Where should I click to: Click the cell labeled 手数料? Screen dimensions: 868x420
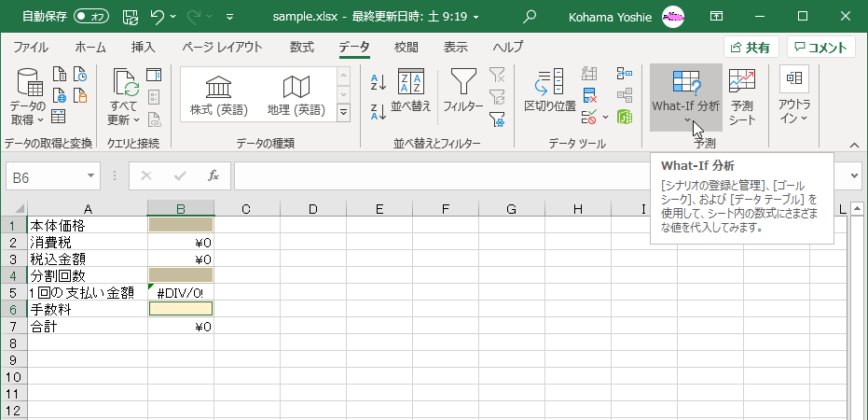pos(87,310)
